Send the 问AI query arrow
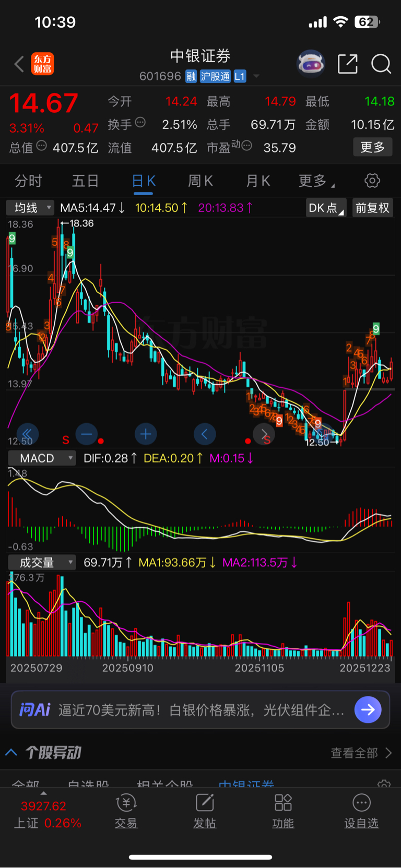This screenshot has height=868, width=401. pos(368,710)
